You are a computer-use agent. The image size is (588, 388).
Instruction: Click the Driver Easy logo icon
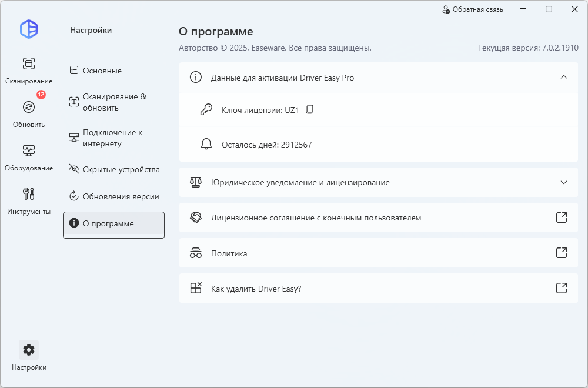pyautogui.click(x=29, y=29)
